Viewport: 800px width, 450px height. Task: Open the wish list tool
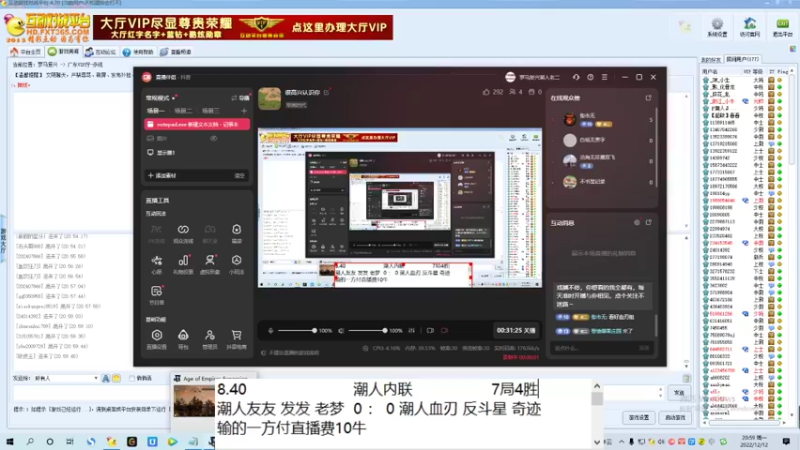tap(157, 264)
